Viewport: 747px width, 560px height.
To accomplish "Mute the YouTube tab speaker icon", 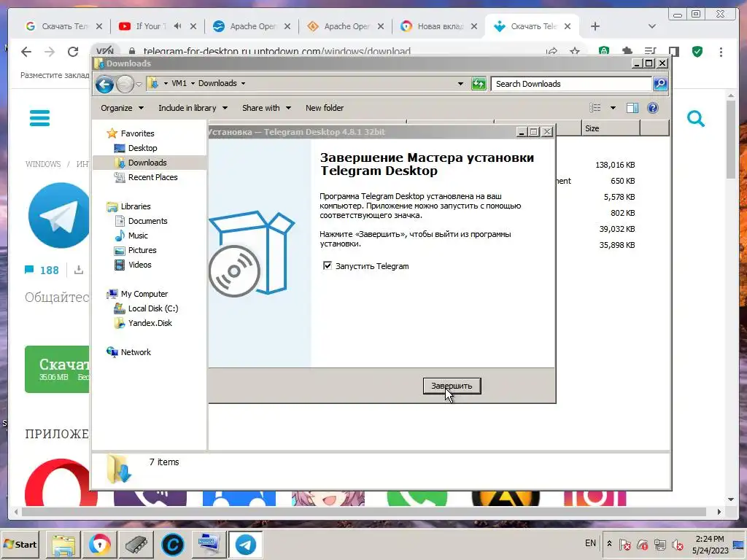I will pos(178,26).
